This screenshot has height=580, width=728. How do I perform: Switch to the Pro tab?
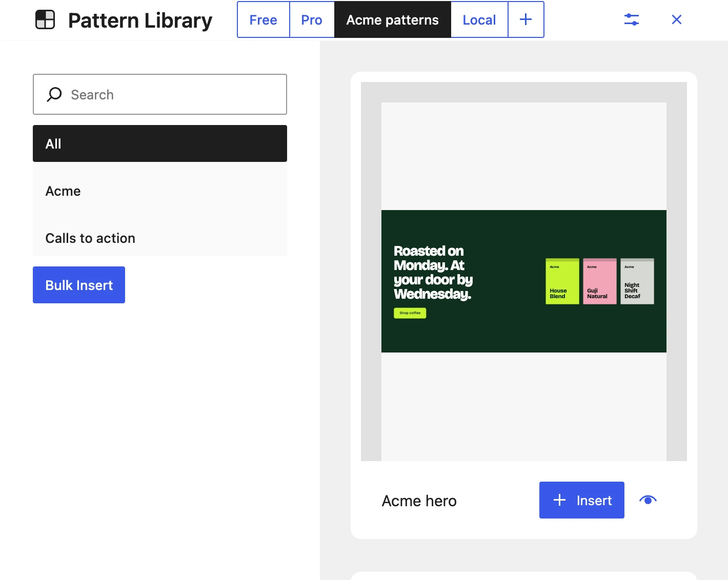[312, 19]
